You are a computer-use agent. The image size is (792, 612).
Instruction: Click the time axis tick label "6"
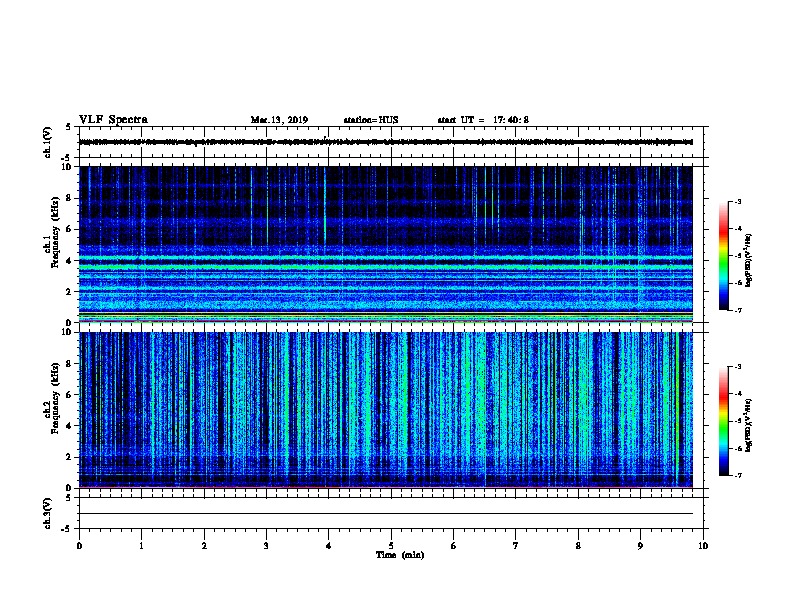click(454, 546)
